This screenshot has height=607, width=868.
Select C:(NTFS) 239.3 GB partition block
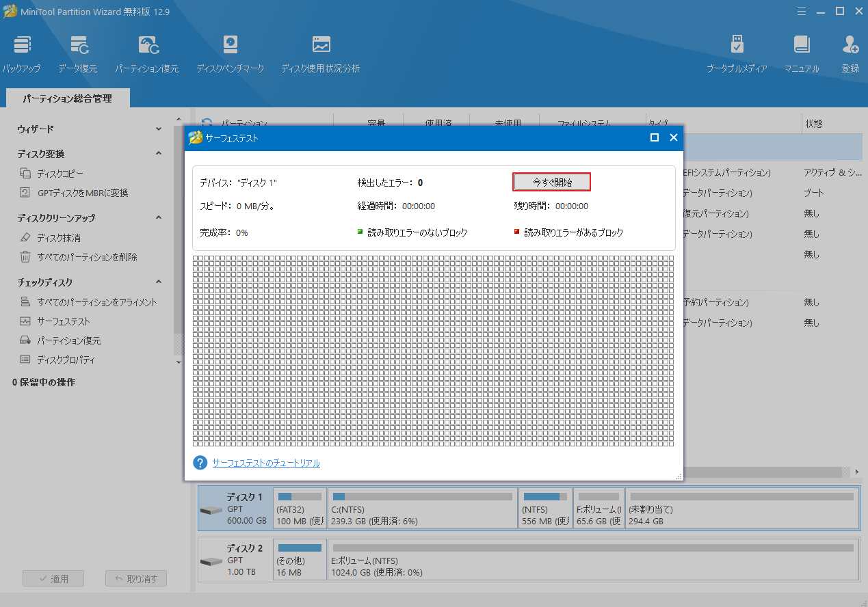(423, 508)
